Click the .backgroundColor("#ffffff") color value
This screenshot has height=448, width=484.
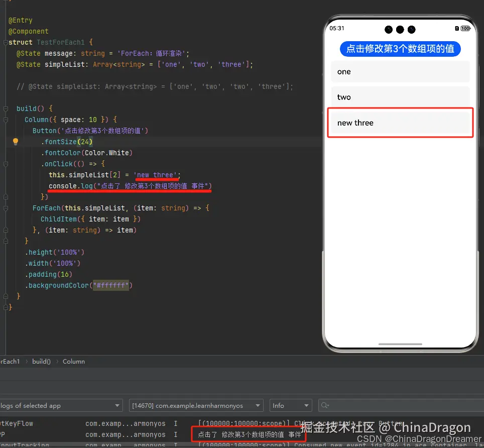[111, 285]
